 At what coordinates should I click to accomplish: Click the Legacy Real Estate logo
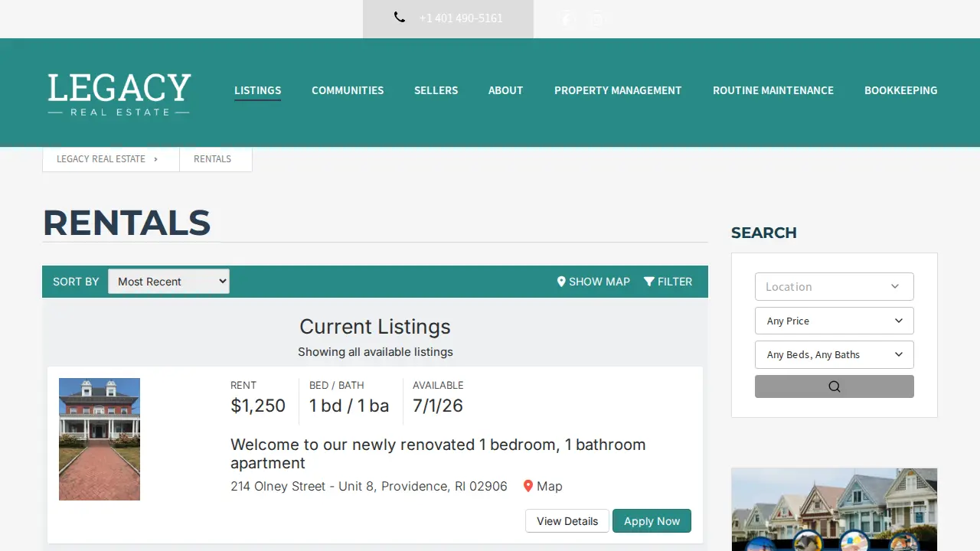pyautogui.click(x=119, y=94)
